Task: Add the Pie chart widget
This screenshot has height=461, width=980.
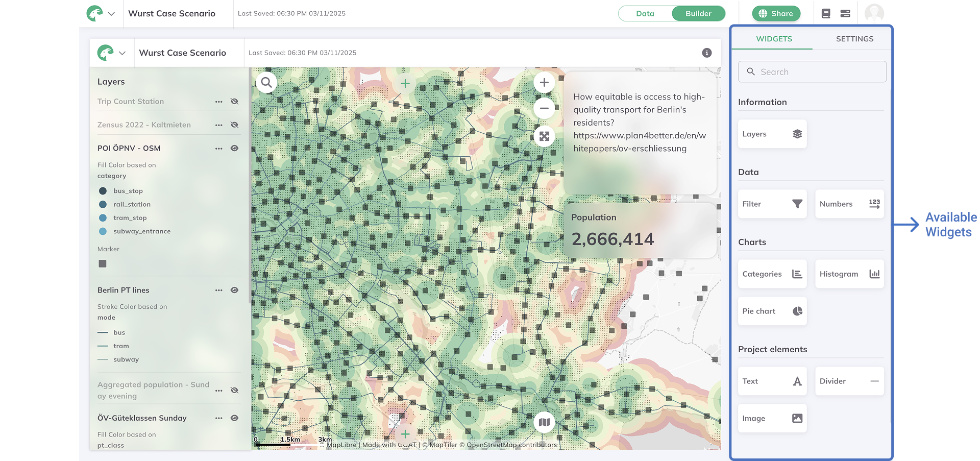Action: (772, 311)
